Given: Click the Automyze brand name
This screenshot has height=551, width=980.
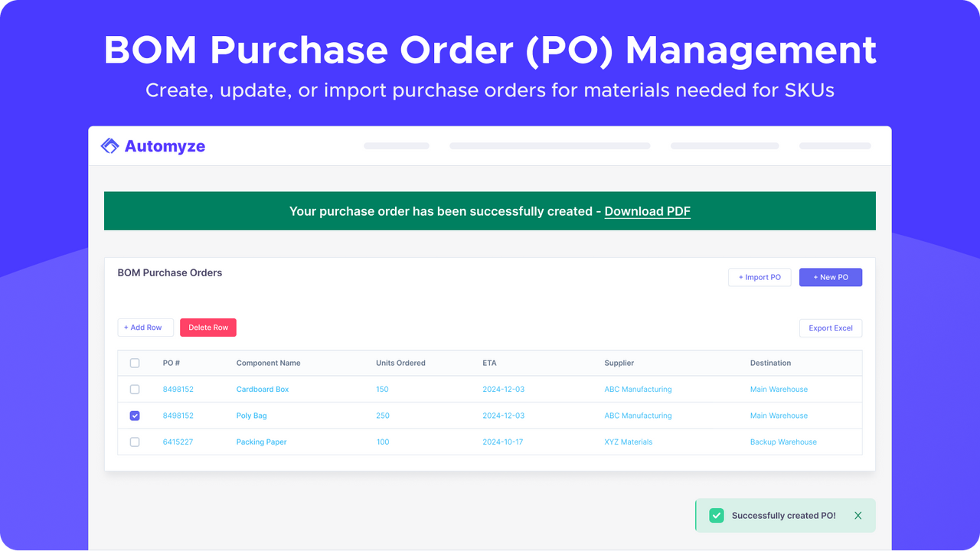Looking at the screenshot, I should click(165, 146).
